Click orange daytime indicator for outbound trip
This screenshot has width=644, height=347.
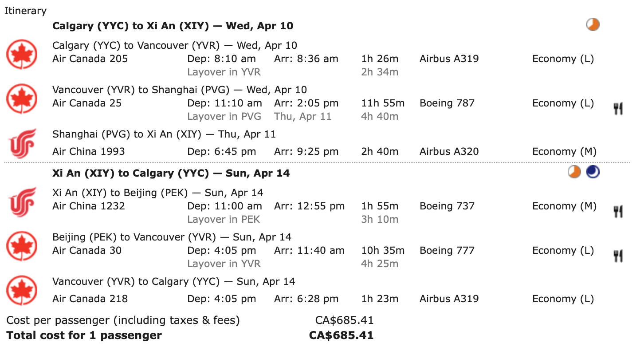[593, 24]
